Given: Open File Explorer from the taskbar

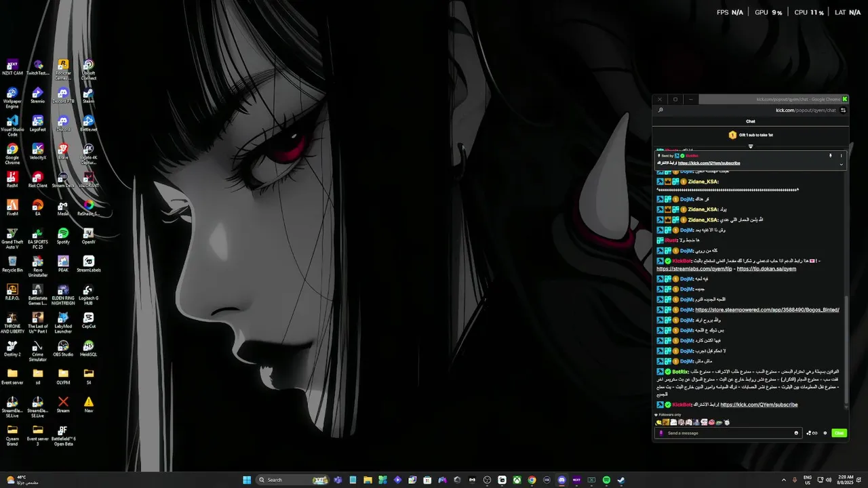Looking at the screenshot, I should [x=368, y=480].
